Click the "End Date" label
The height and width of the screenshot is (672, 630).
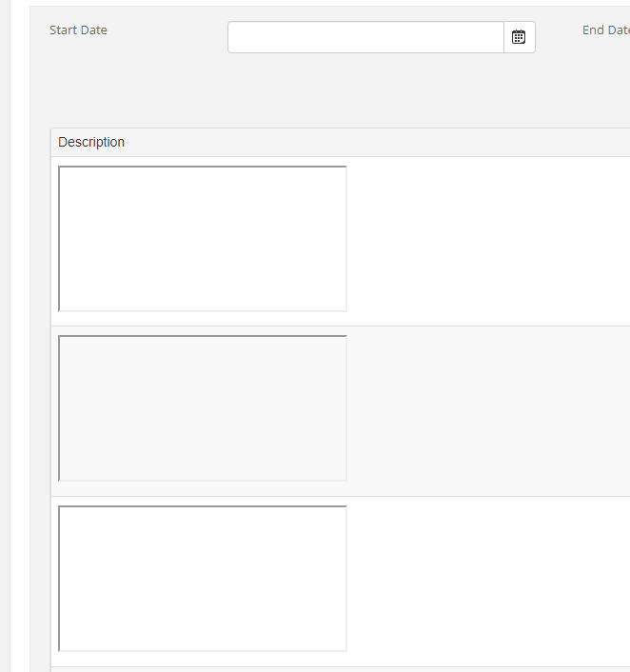click(x=605, y=30)
